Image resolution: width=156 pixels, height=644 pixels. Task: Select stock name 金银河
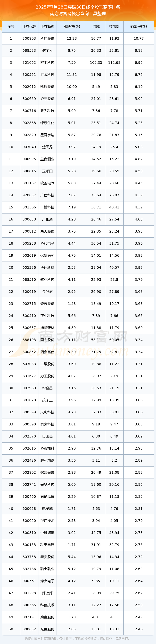point(47,292)
